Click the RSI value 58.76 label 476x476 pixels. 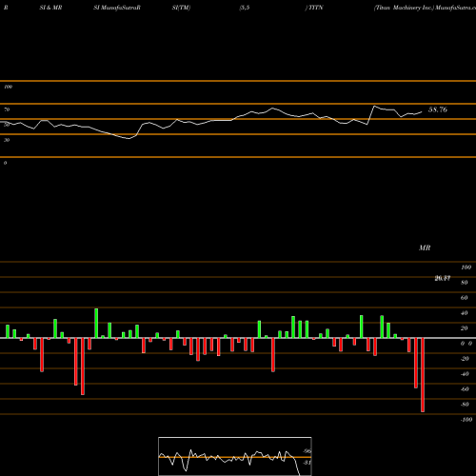pyautogui.click(x=438, y=109)
